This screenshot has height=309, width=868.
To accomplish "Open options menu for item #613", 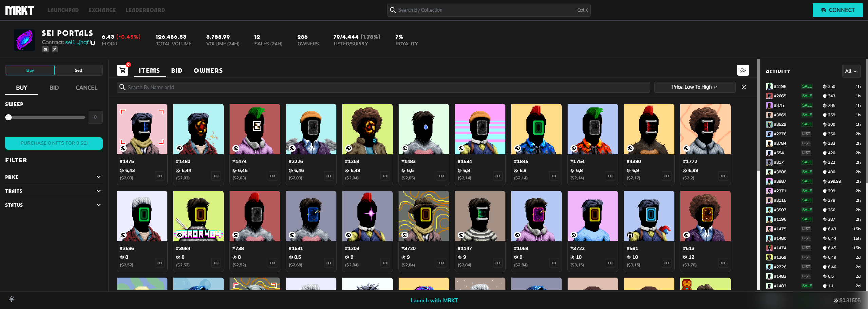I will point(723,263).
